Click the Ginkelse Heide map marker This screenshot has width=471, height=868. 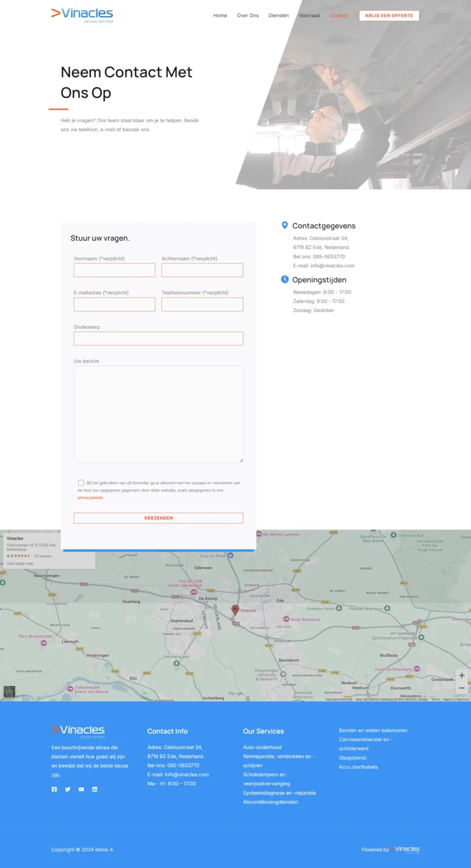click(x=339, y=608)
